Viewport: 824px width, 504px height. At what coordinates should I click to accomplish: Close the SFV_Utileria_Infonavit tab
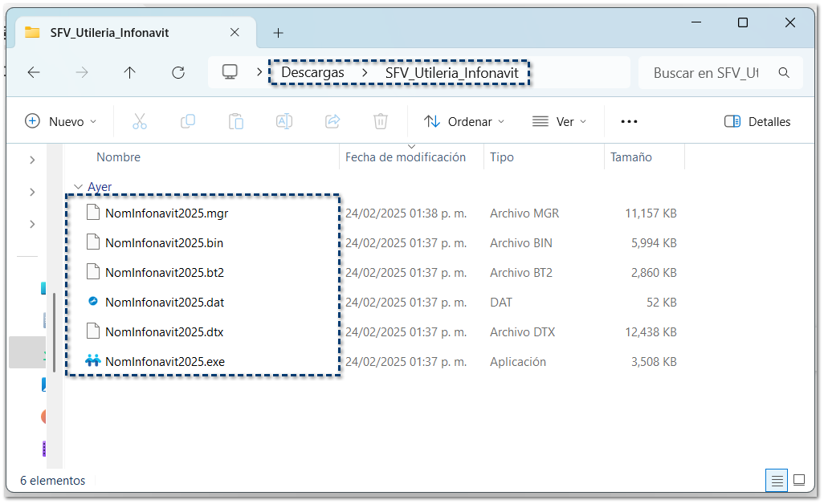coord(235,33)
